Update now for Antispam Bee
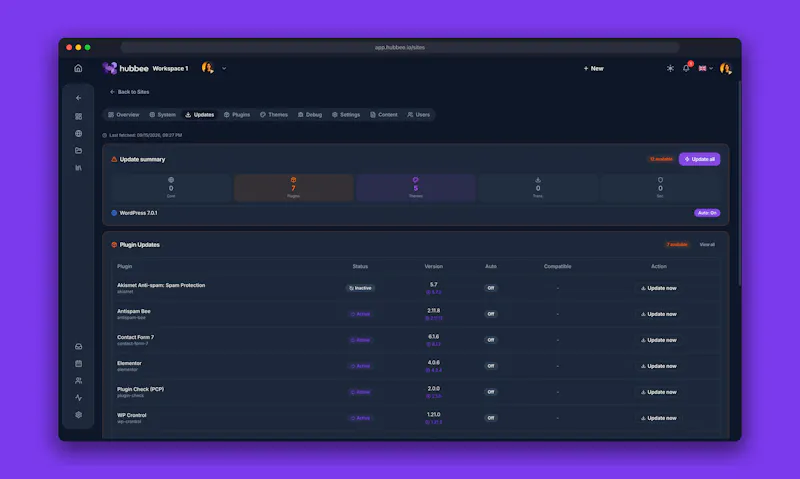 coord(659,314)
